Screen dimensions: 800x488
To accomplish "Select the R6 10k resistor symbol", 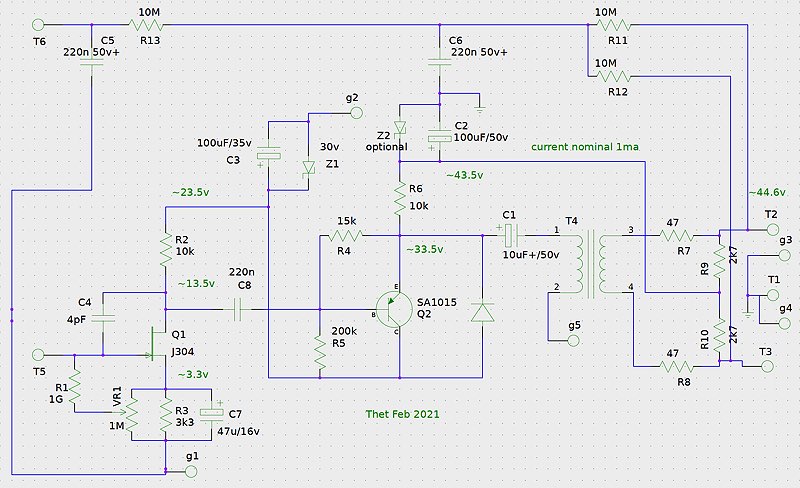I will click(x=399, y=198).
